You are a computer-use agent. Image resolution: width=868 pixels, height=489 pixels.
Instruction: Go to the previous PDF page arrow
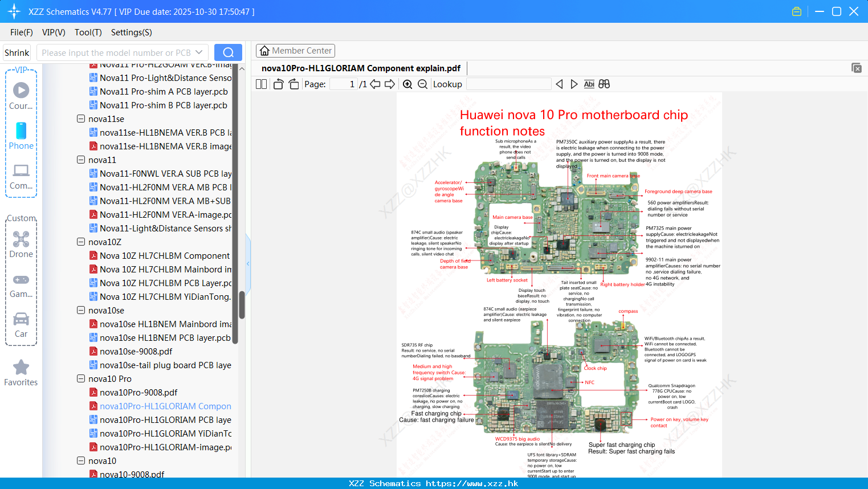[375, 84]
